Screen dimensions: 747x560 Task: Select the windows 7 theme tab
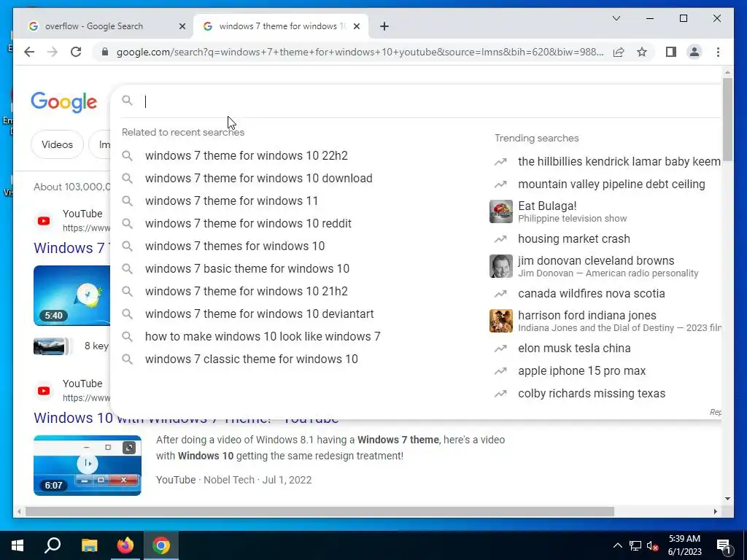pyautogui.click(x=280, y=26)
